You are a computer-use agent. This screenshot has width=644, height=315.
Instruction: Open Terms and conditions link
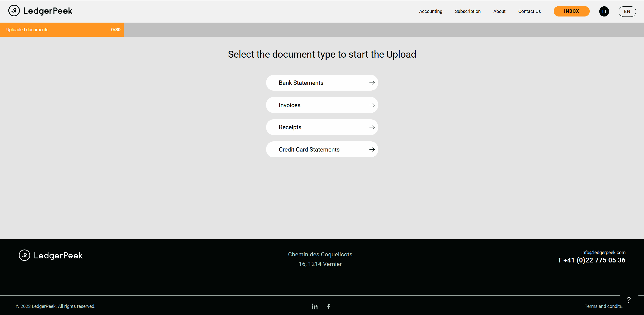click(x=603, y=306)
